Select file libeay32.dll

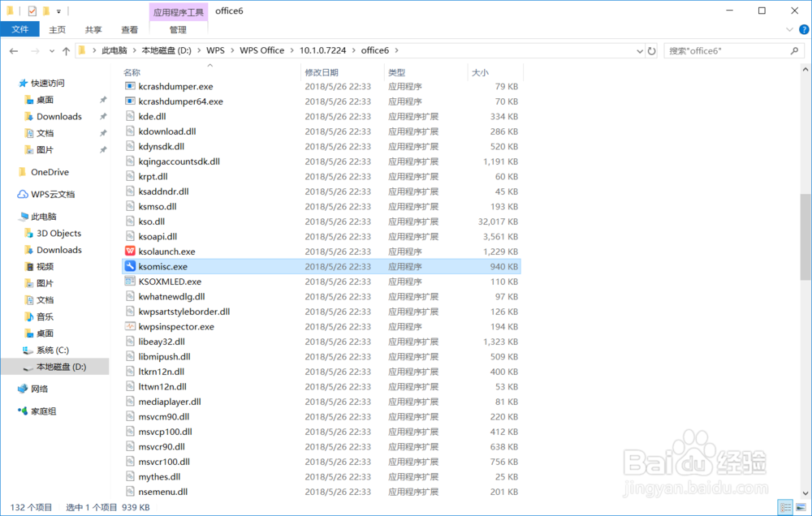point(162,342)
